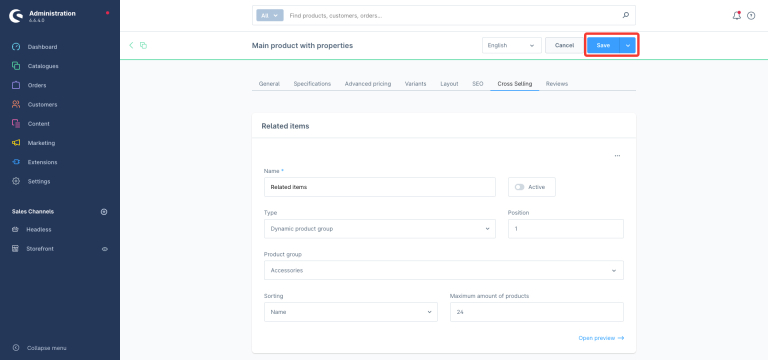Open the Advanced pricing tab
This screenshot has height=360, width=768.
pyautogui.click(x=368, y=84)
